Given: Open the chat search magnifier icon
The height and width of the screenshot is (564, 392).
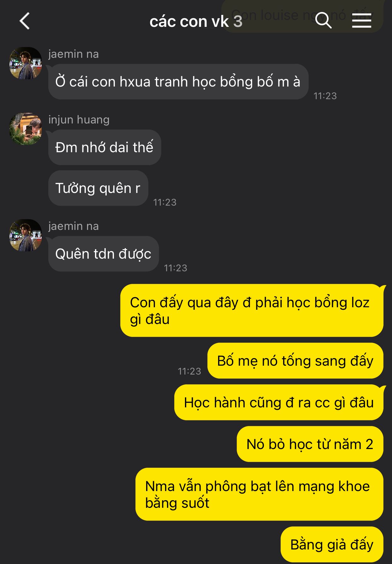Looking at the screenshot, I should point(323,21).
